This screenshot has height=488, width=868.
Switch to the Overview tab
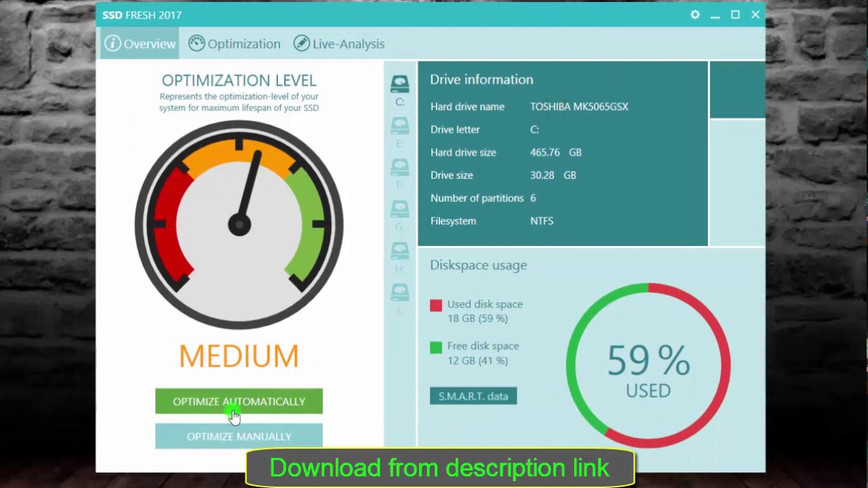click(x=140, y=43)
